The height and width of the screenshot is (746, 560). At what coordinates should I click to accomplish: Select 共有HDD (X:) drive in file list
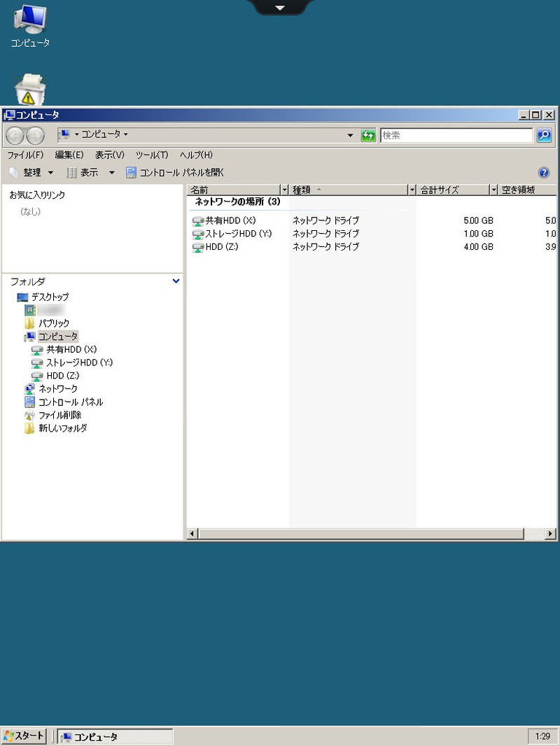[x=230, y=220]
